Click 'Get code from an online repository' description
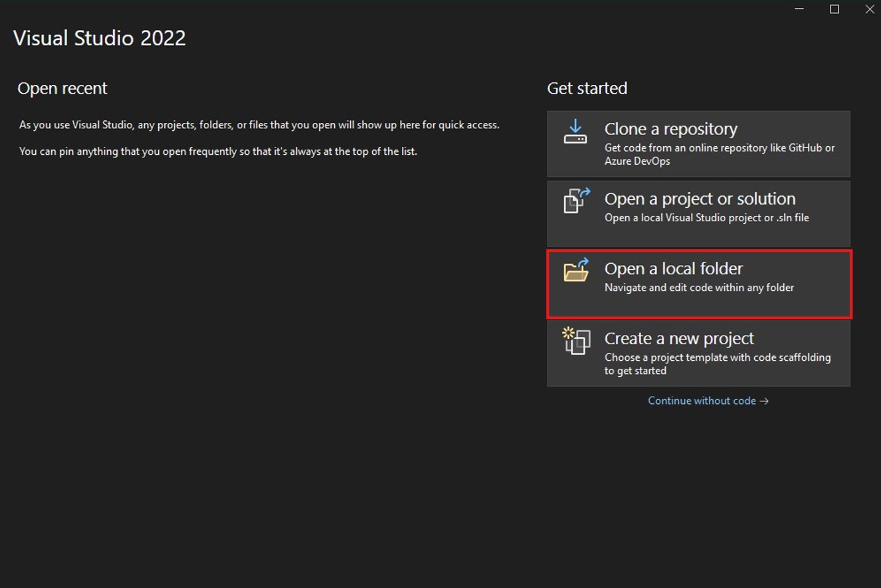Screen dimensions: 881x588 [720, 155]
